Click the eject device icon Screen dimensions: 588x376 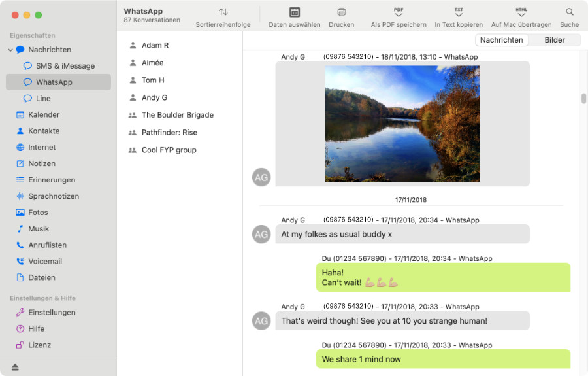pos(15,367)
